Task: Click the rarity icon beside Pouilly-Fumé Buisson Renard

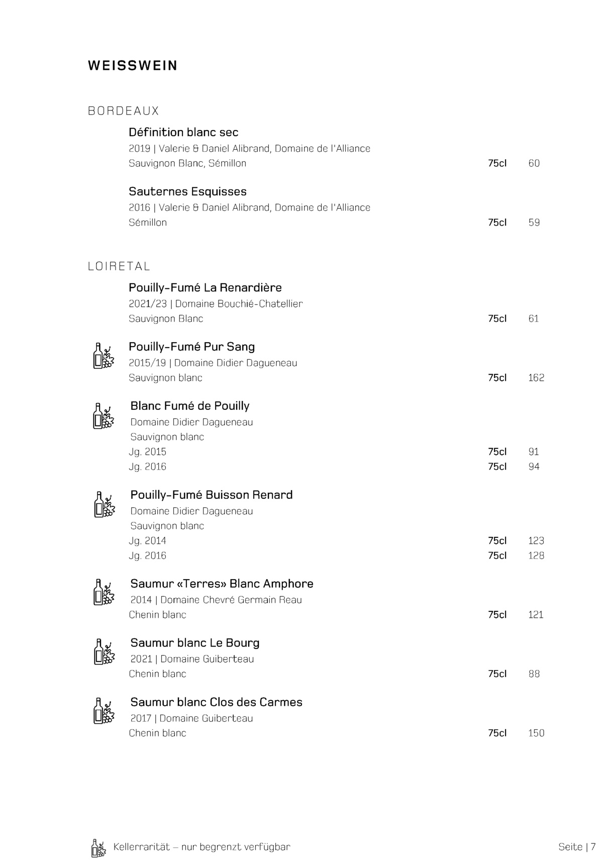Action: 104,504
